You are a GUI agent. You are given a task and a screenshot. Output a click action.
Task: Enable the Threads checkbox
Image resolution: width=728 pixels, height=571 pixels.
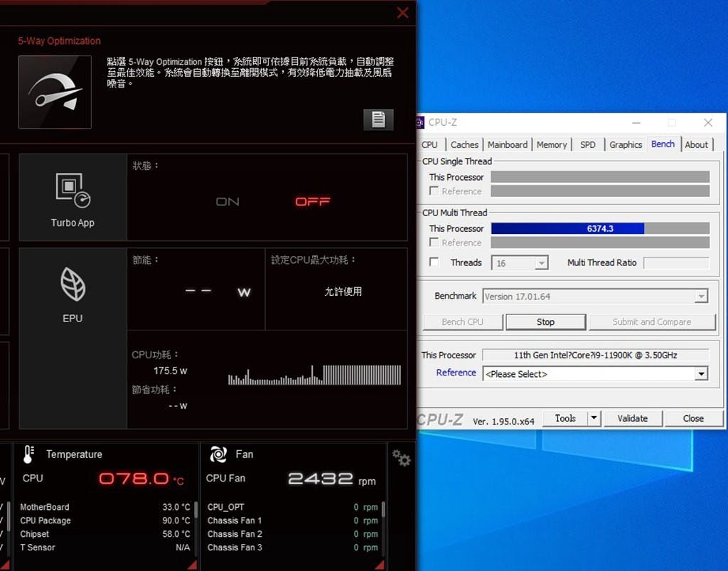click(434, 262)
